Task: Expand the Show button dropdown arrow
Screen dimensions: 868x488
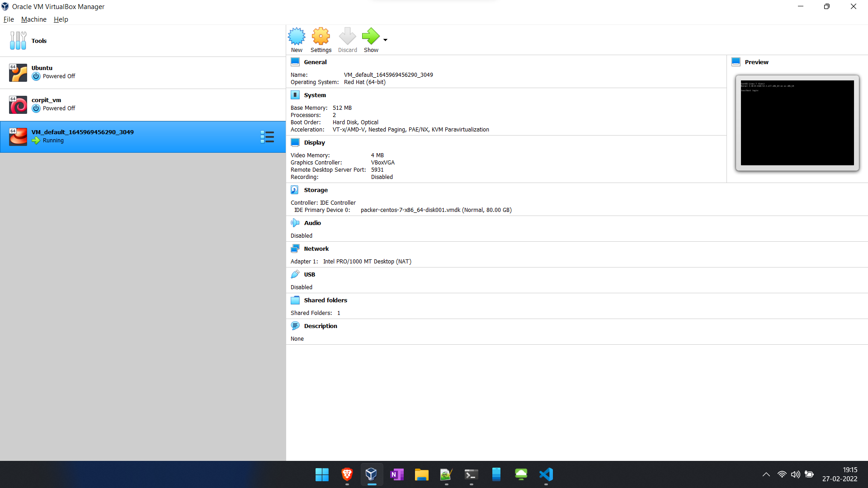Action: [x=385, y=40]
